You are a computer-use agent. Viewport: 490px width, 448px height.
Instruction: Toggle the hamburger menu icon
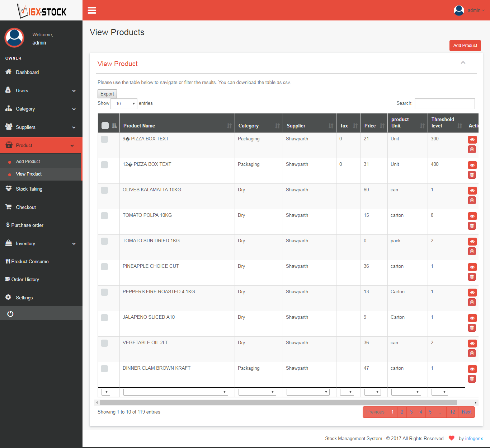click(92, 10)
